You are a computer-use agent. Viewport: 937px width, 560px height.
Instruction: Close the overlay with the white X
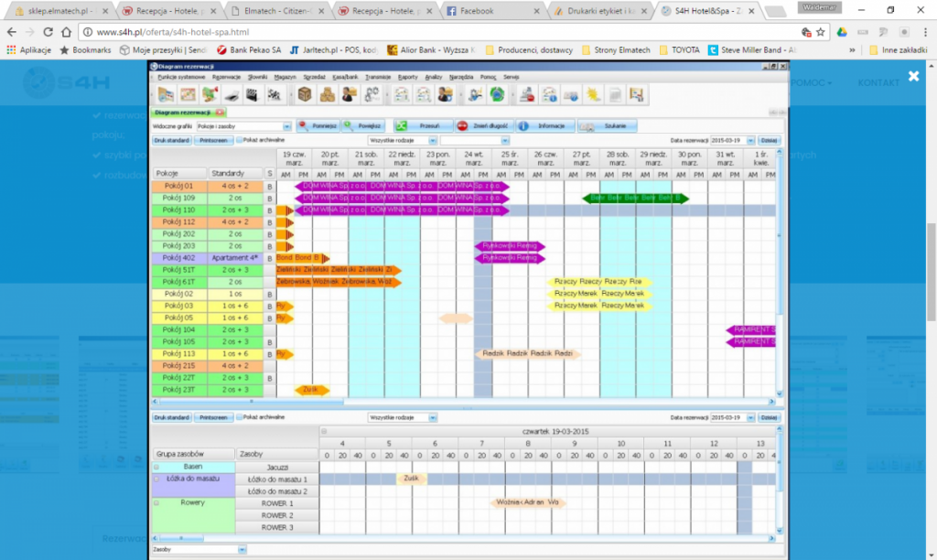tap(913, 77)
